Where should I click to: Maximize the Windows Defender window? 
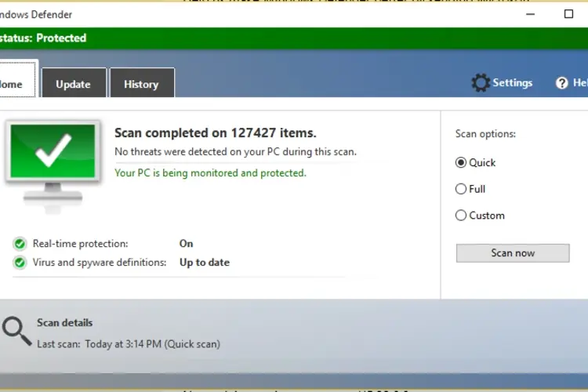pos(568,14)
